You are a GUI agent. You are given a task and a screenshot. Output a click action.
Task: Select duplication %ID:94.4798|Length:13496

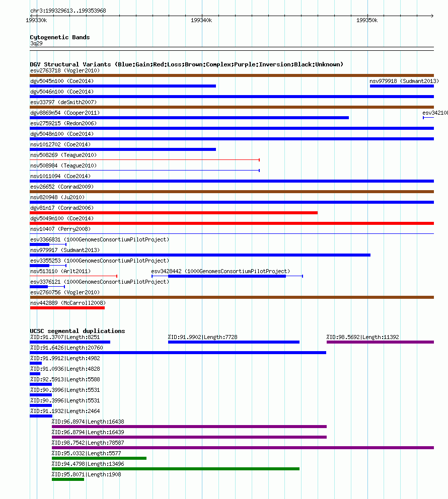pos(88,464)
